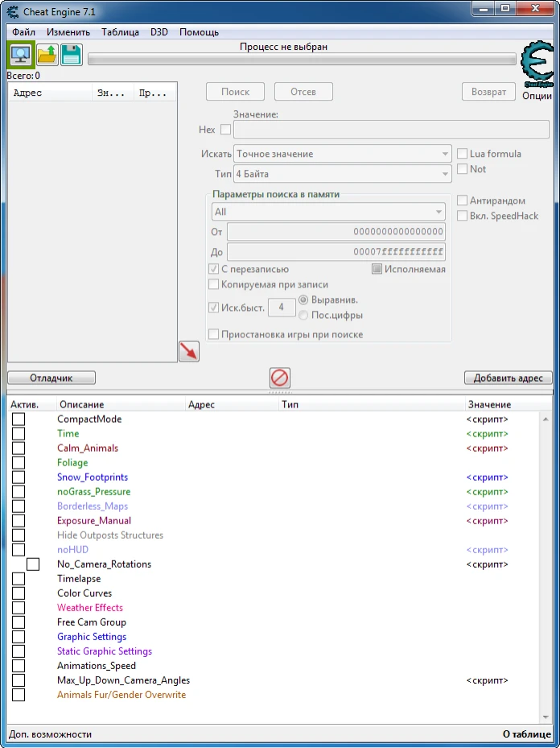Click the Поиск button
Viewport: 560px width, 748px height.
[235, 92]
